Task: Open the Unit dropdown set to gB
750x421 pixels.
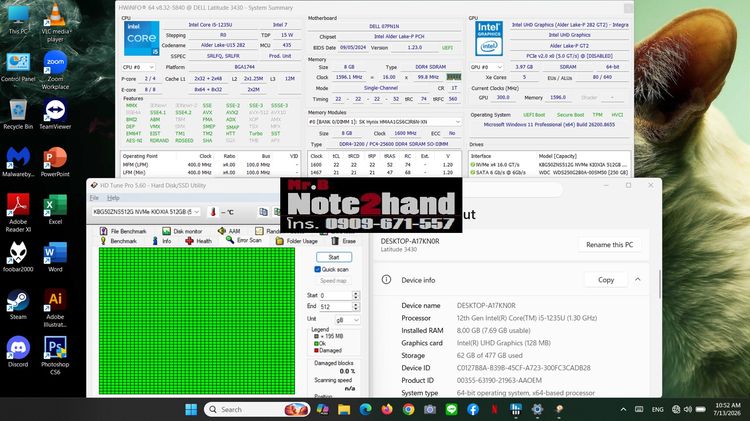Action: click(x=347, y=320)
